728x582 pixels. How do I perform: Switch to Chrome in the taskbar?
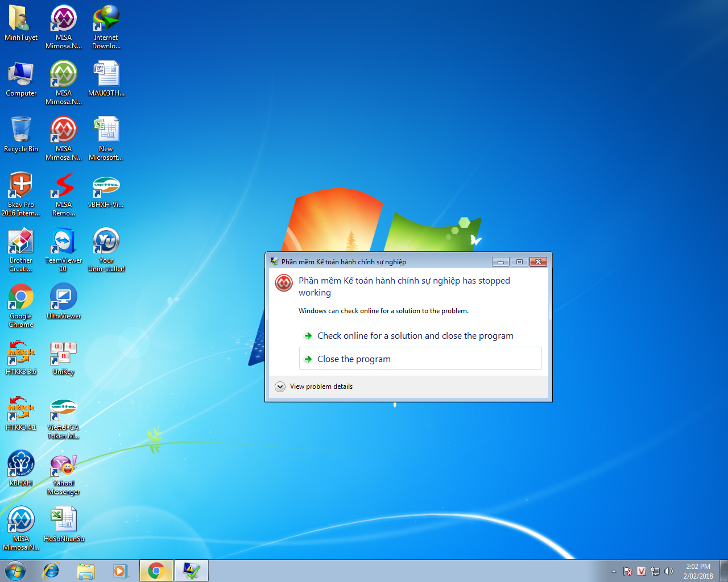(x=156, y=571)
